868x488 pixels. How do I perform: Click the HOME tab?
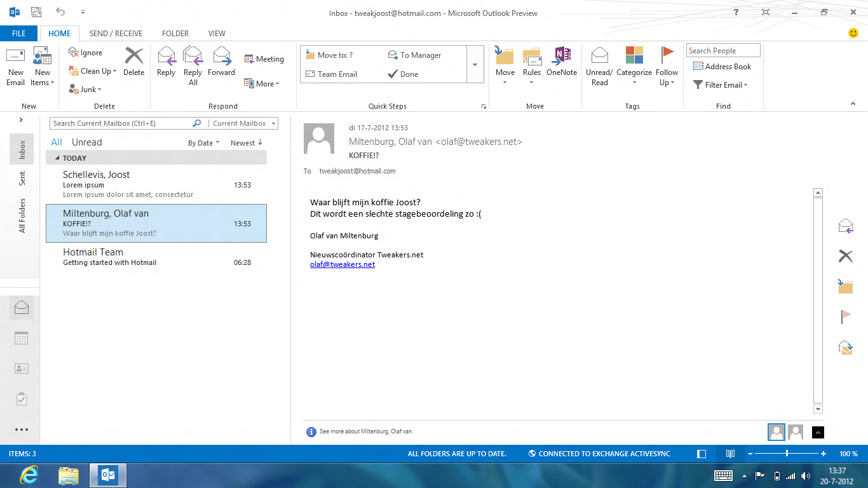coord(60,34)
